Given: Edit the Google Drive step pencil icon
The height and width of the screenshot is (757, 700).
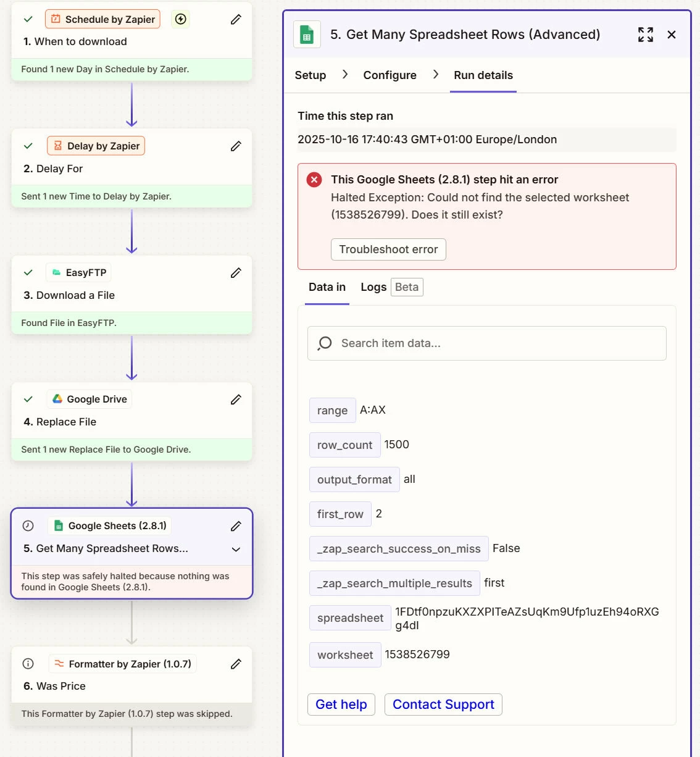Looking at the screenshot, I should point(236,399).
